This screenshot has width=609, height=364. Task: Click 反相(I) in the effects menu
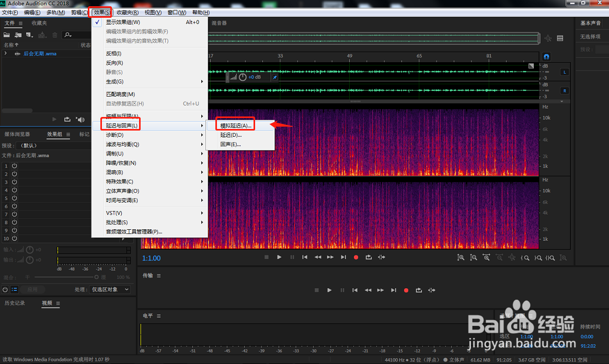(x=150, y=53)
